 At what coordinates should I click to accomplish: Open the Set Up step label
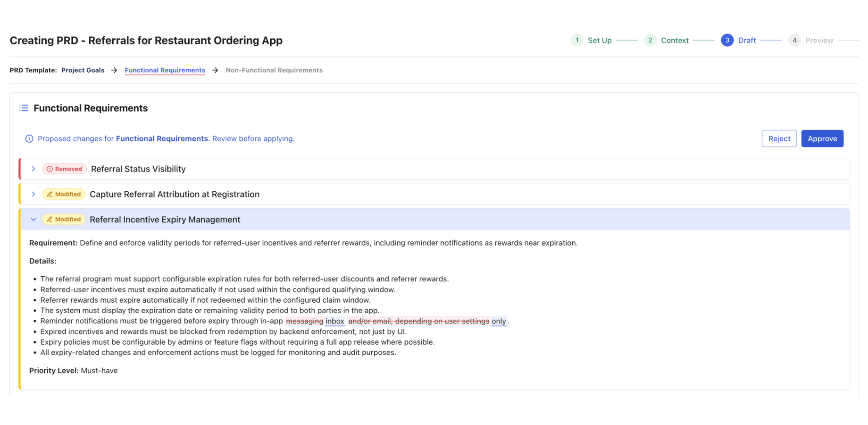pos(600,40)
